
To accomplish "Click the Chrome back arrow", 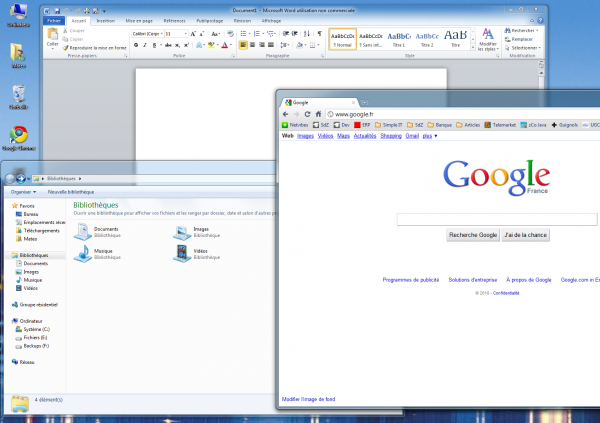I will 284,114.
